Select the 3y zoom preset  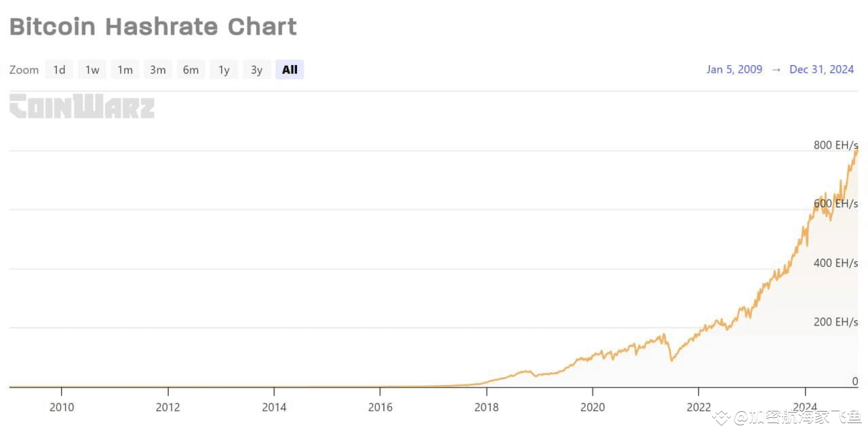(256, 69)
